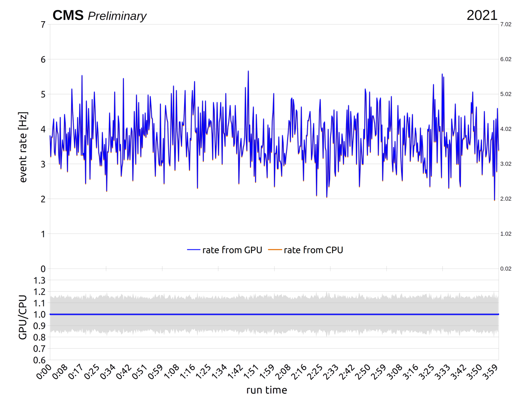Click run time tick '2:25'
The image size is (532, 399).
click(316, 372)
